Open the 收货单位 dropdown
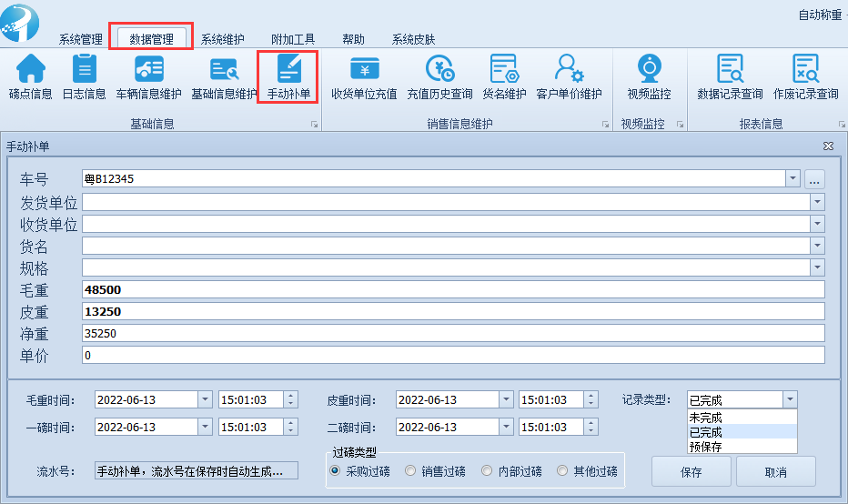This screenshot has width=848, height=504. point(817,224)
